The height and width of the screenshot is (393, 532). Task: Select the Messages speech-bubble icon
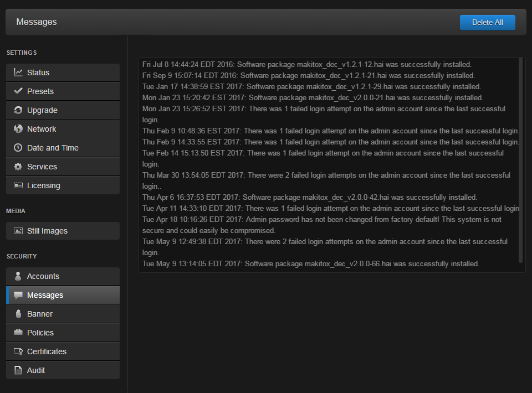[17, 294]
